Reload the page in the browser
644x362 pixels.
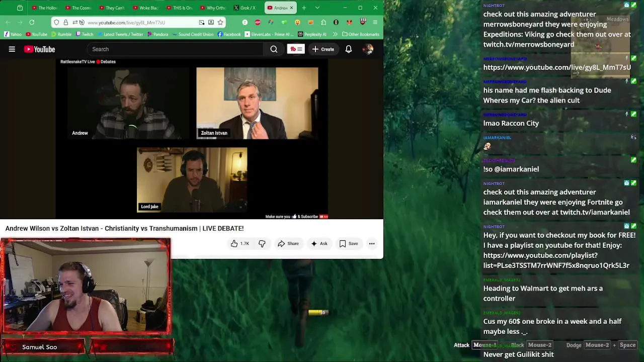(32, 23)
